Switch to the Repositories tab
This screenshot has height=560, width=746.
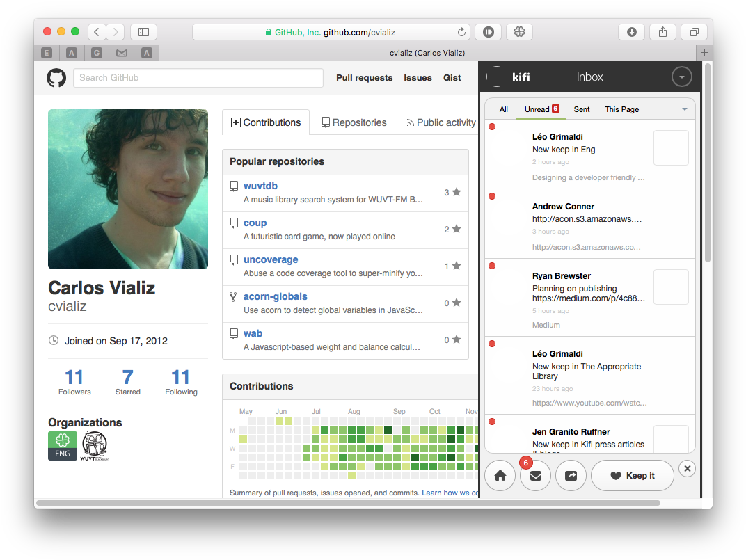point(354,122)
